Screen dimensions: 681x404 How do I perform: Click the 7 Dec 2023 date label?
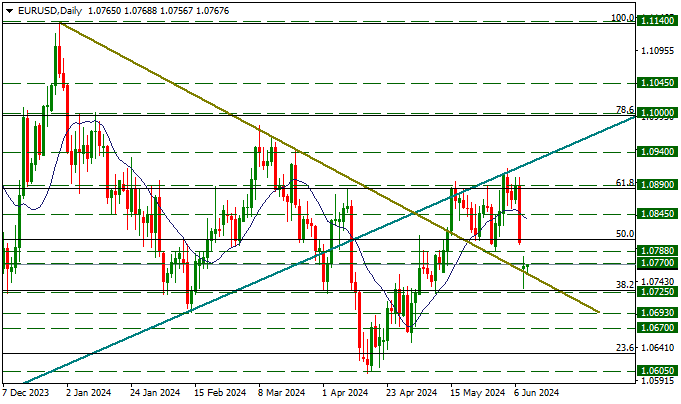[26, 393]
